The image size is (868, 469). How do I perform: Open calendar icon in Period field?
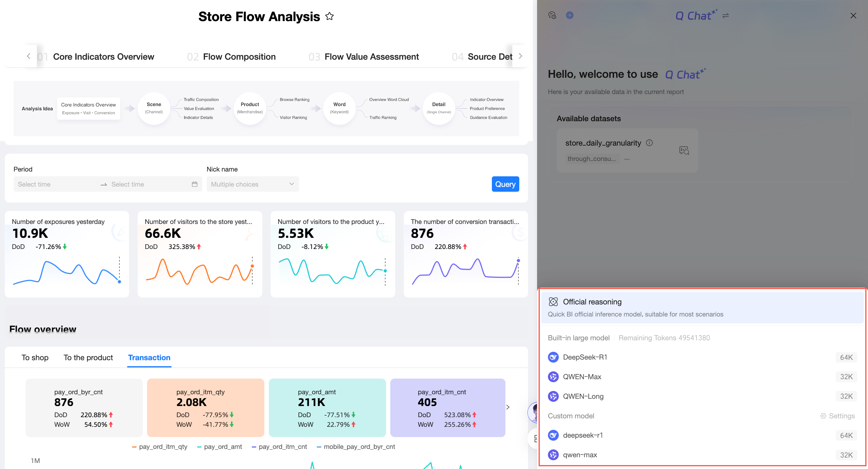click(194, 184)
